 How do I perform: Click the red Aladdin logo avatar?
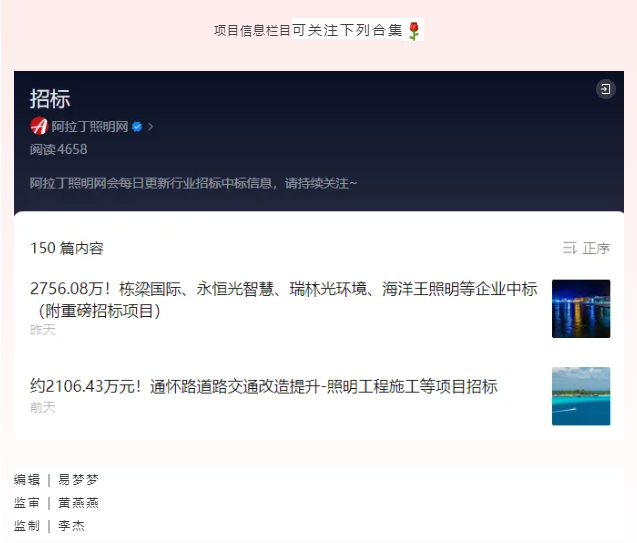tap(39, 126)
